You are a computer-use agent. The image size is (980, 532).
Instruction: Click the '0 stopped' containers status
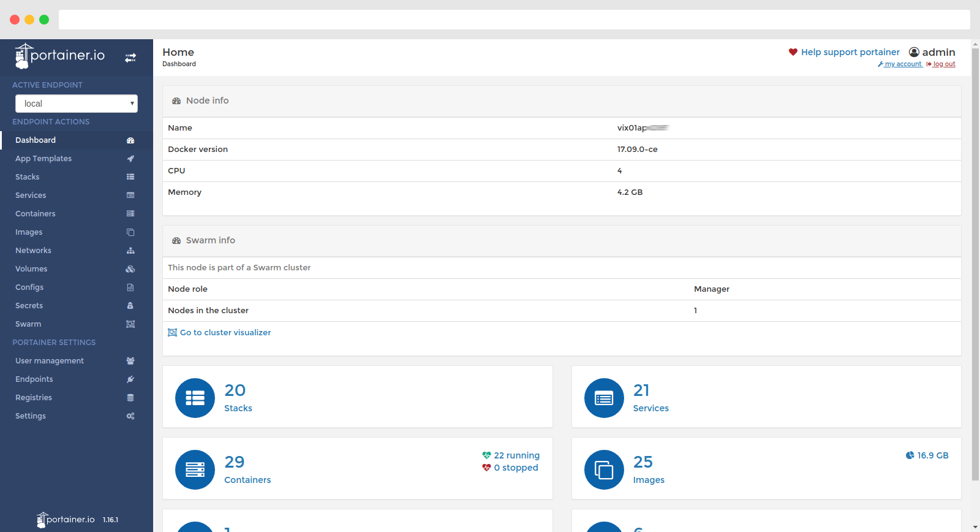pyautogui.click(x=510, y=468)
